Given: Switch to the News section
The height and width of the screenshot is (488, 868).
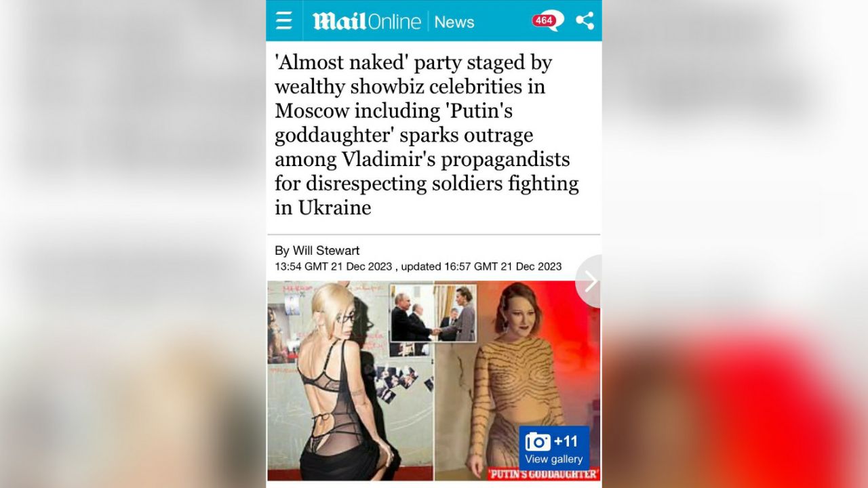Looking at the screenshot, I should tap(454, 22).
